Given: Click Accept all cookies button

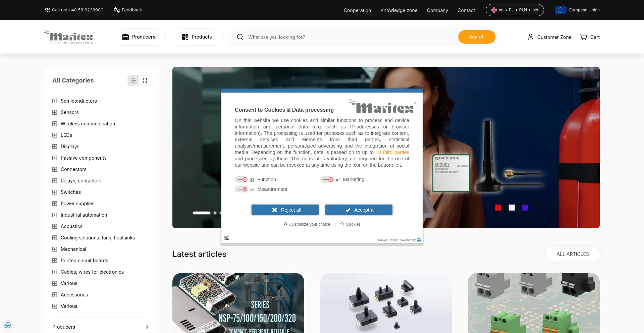Looking at the screenshot, I should [359, 210].
